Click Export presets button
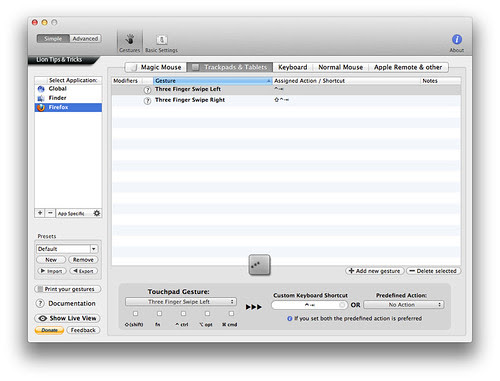 click(x=83, y=271)
